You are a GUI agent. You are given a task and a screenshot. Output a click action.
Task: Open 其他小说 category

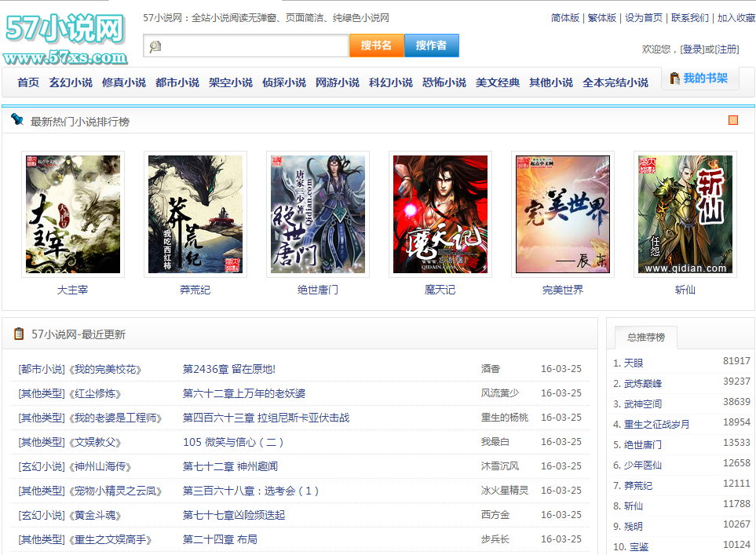coord(550,82)
